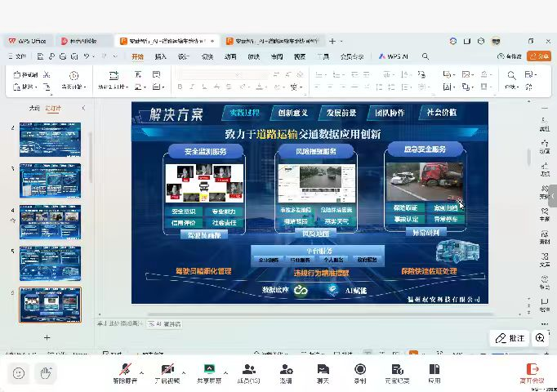Open the 插入 ribbon tab
This screenshot has height=392, width=557.
click(161, 56)
